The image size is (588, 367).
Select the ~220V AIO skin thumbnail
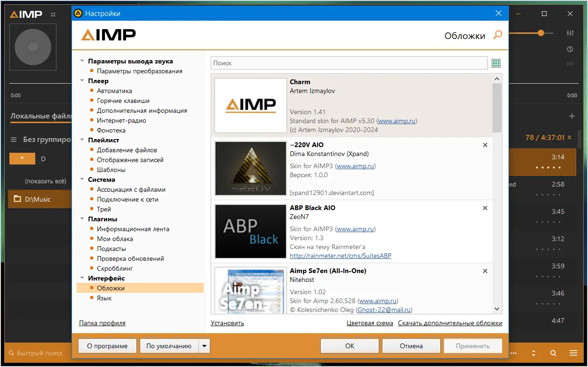(251, 168)
